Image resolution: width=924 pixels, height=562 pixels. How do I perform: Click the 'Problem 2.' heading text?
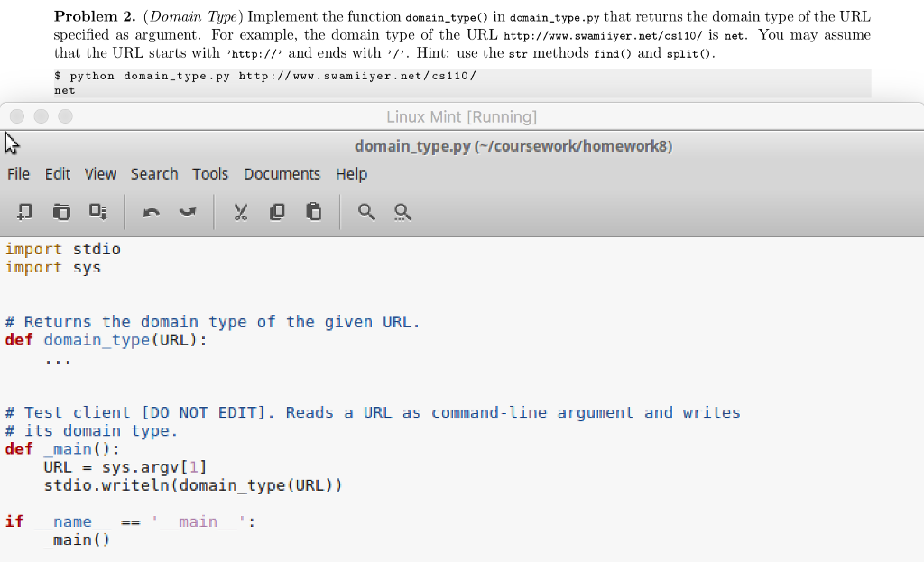pyautogui.click(x=95, y=16)
